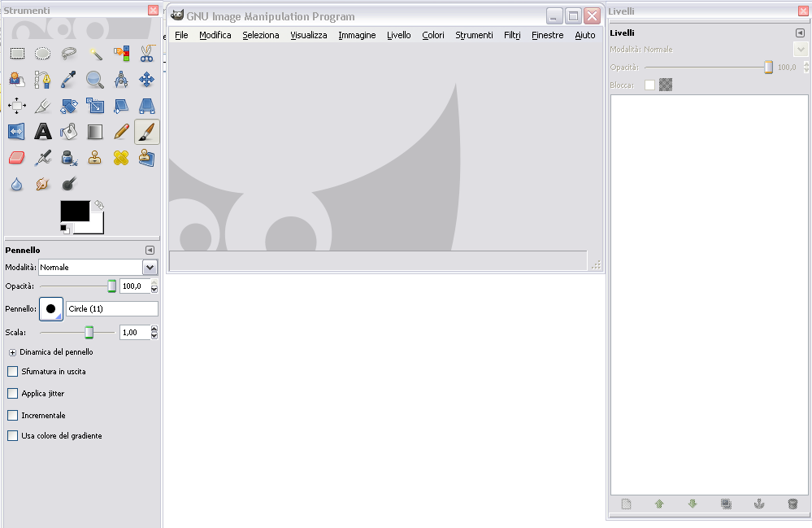Activate the Perspective Clone tool

(x=147, y=158)
